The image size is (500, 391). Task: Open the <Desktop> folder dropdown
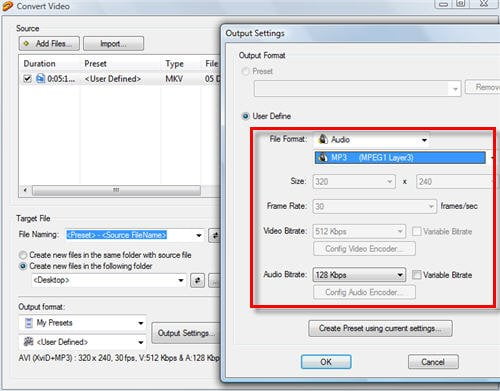pyautogui.click(x=181, y=280)
